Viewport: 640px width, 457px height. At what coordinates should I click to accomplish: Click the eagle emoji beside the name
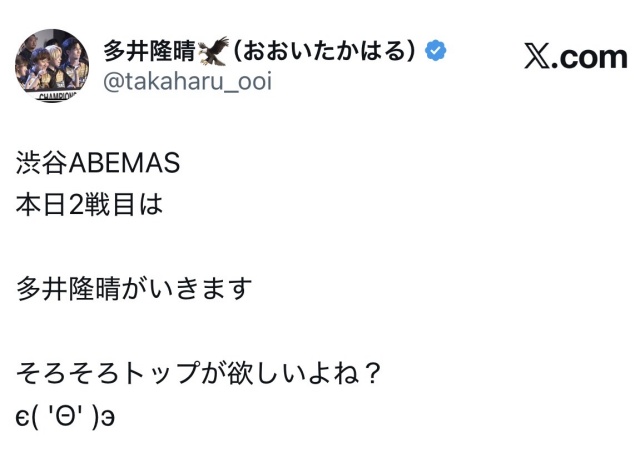213,50
